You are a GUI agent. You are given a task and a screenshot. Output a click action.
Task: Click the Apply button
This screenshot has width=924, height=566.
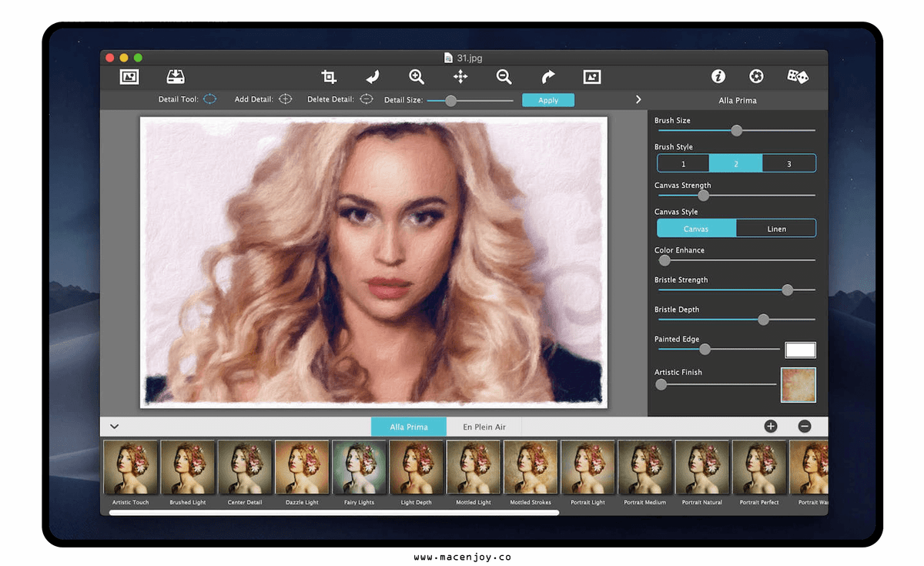[x=548, y=100]
